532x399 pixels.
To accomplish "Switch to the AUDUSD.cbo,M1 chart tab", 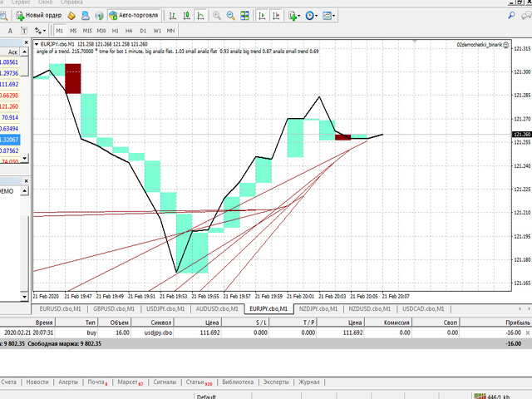I will point(217,308).
